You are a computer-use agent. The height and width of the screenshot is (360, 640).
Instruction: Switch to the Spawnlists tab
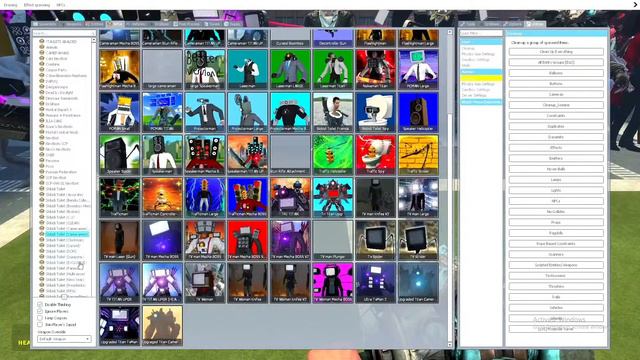tap(46, 24)
